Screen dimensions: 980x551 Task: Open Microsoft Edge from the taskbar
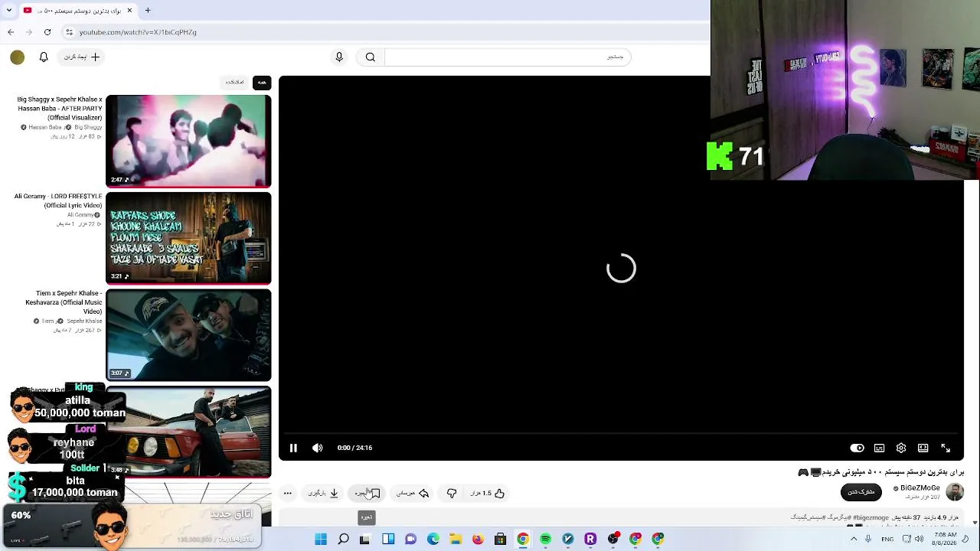pos(433,540)
